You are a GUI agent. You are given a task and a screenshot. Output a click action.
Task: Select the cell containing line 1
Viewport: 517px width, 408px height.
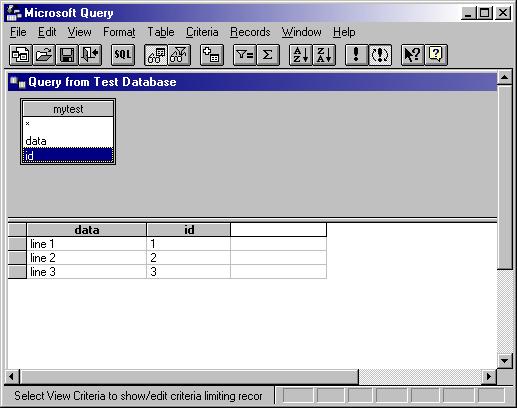(x=87, y=244)
